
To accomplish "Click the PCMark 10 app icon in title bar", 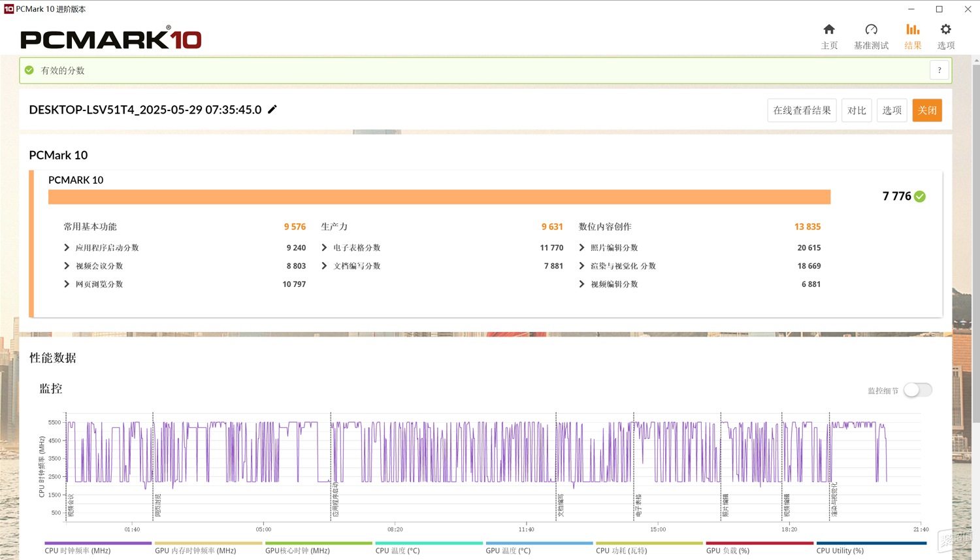I will pos(8,8).
